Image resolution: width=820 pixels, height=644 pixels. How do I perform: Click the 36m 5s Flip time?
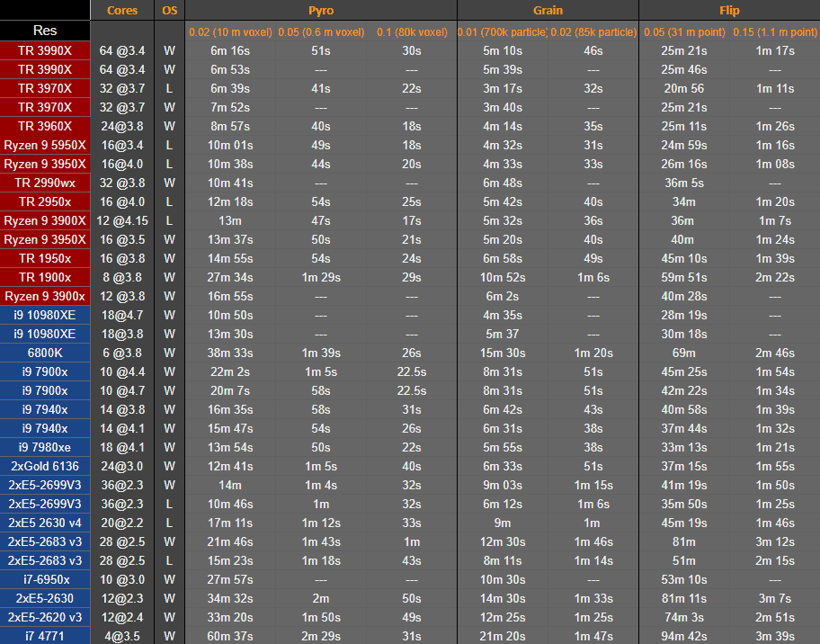point(684,183)
